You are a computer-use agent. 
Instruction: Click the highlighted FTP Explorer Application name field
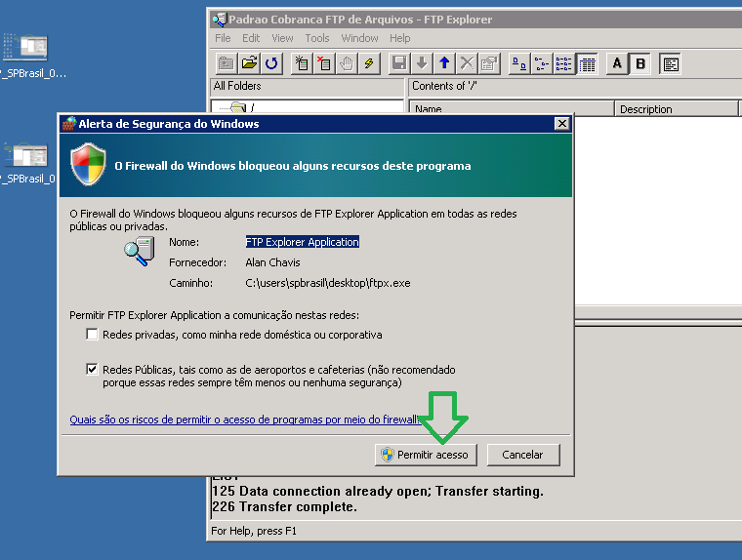coord(303,242)
